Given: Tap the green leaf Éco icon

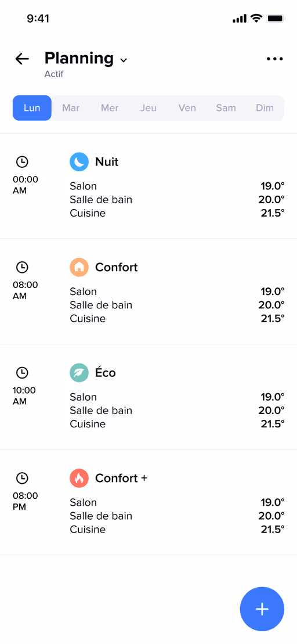Looking at the screenshot, I should (79, 373).
